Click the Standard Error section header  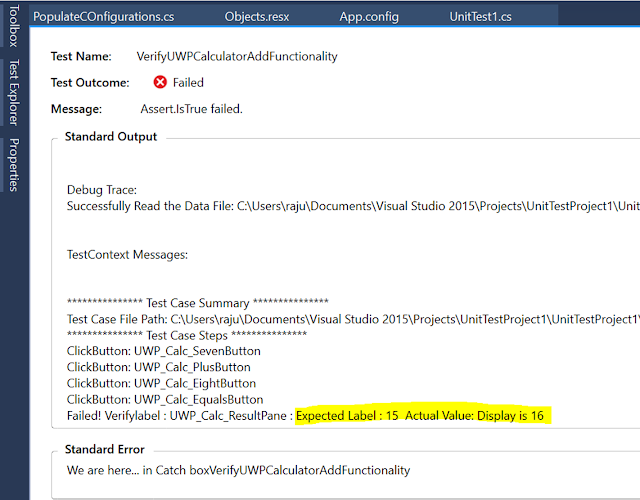[104, 450]
